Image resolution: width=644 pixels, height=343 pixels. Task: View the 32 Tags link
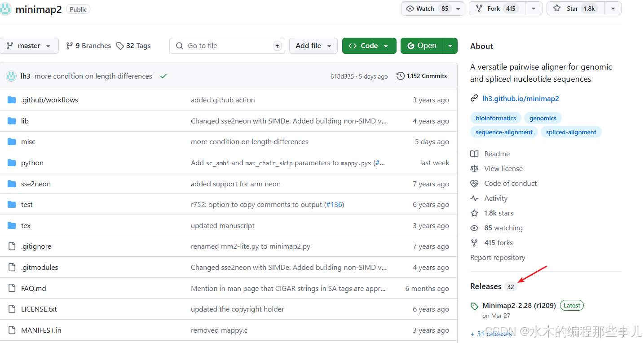[133, 46]
